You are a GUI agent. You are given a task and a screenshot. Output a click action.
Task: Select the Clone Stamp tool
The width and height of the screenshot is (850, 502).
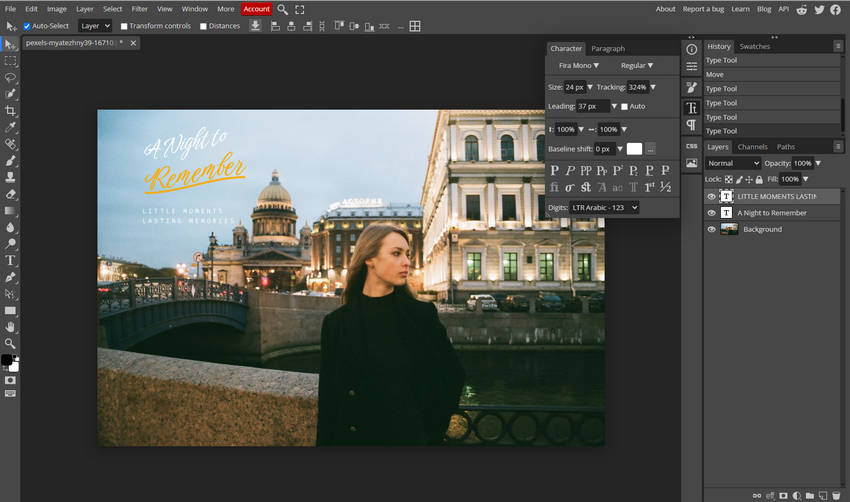pyautogui.click(x=10, y=177)
